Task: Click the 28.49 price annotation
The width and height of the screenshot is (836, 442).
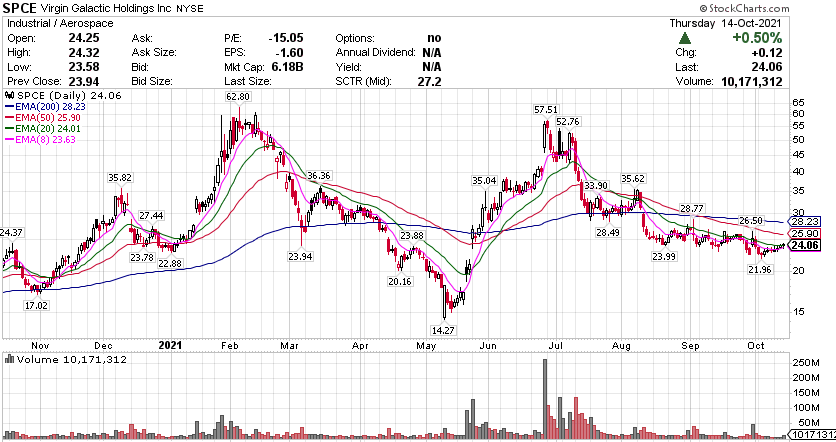Action: tap(608, 232)
